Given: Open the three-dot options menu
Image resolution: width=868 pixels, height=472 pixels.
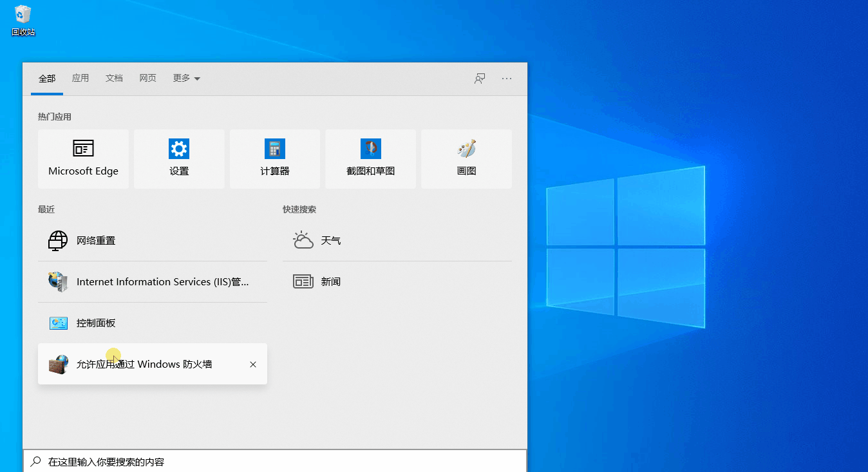Looking at the screenshot, I should (507, 79).
